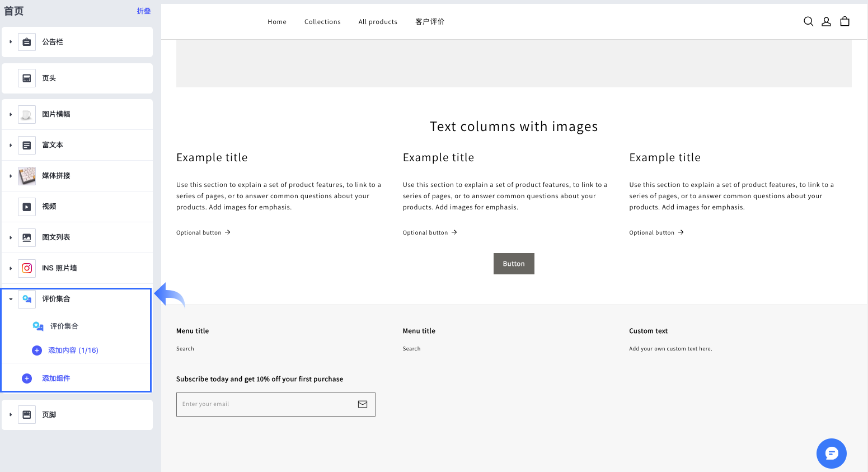Viewport: 868px width, 472px height.
Task: Open the Collections menu item
Action: tap(322, 22)
